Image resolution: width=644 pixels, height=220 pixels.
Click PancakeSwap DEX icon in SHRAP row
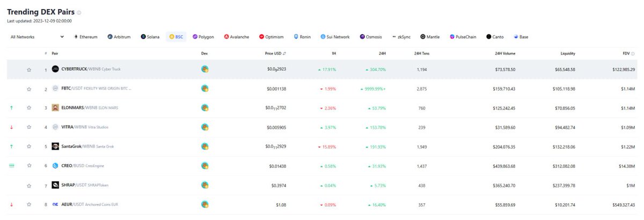[x=204, y=186]
